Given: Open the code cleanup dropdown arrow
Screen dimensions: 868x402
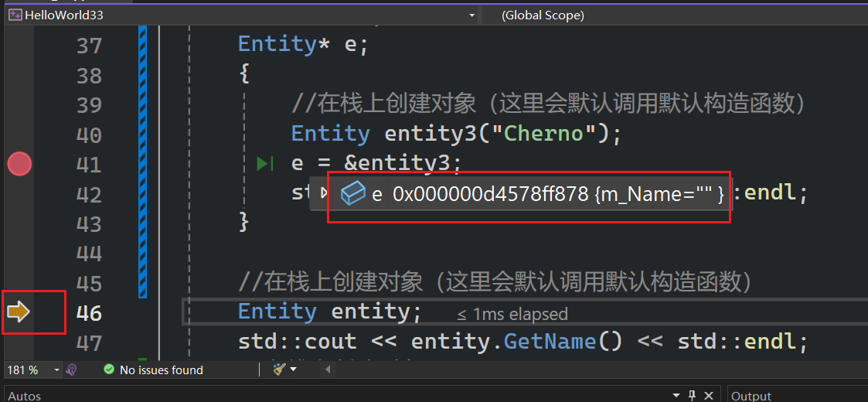Looking at the screenshot, I should coord(294,370).
